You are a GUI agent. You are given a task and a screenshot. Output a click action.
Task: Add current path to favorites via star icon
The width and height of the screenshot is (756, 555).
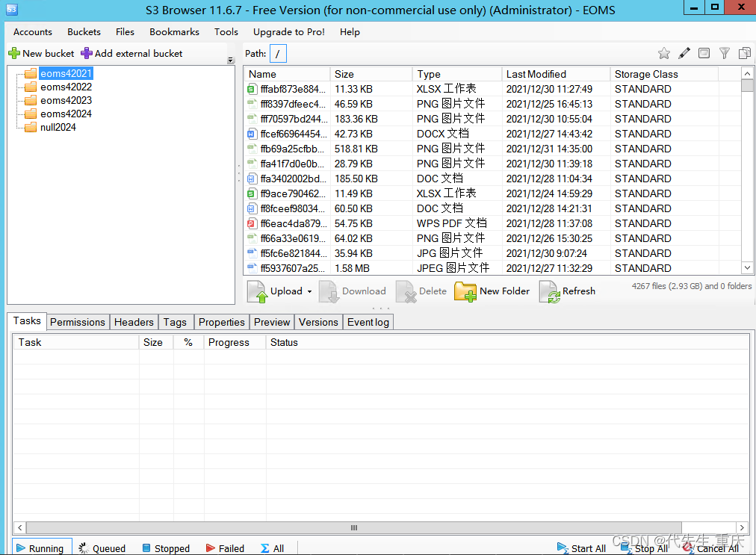(664, 53)
